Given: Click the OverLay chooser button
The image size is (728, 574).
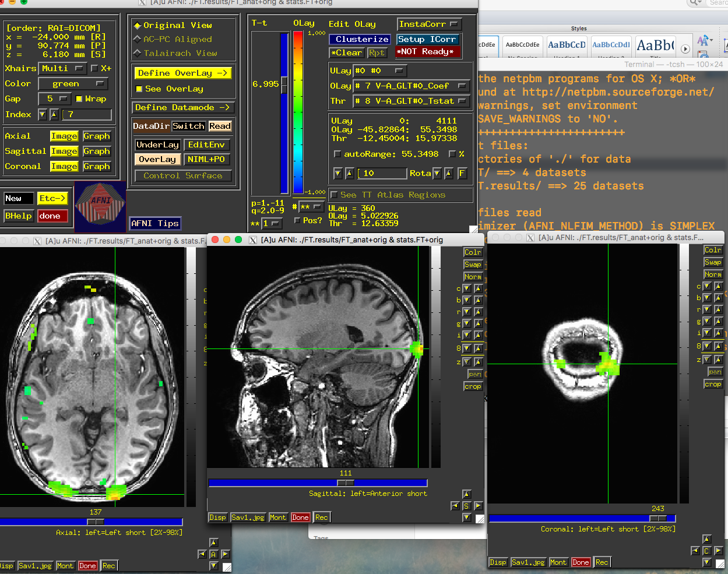Looking at the screenshot, I should (x=157, y=159).
